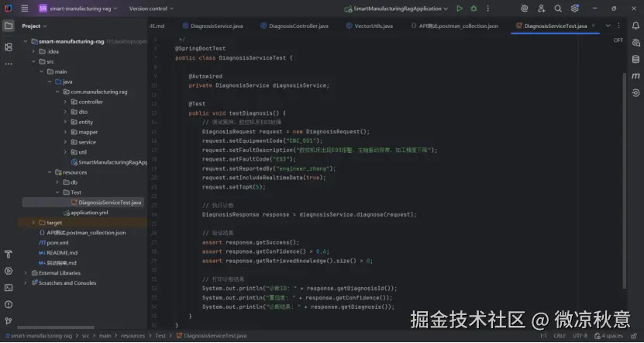Switch to DiagnosisController.java tab
644x343 pixels.
pyautogui.click(x=294, y=26)
